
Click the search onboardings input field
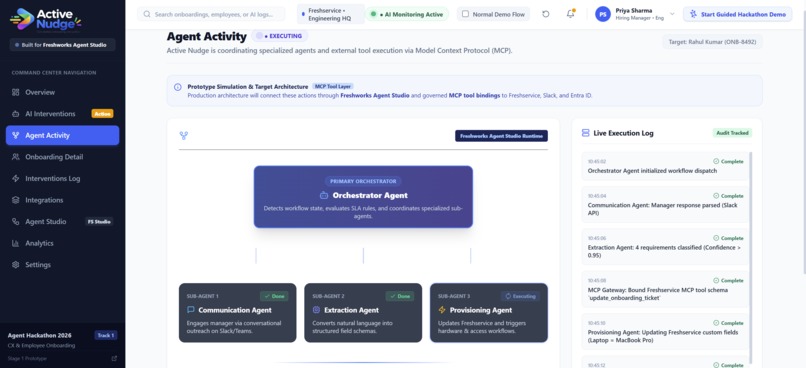click(211, 14)
